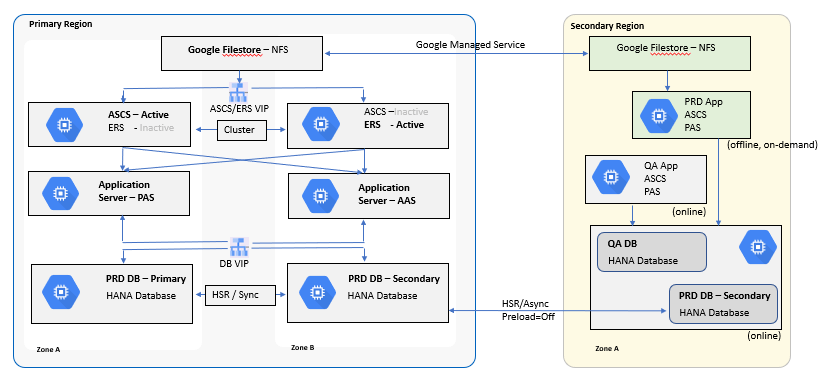Click the Secondary Region title
Image resolution: width=832 pixels, height=388 pixels.
[x=607, y=26]
